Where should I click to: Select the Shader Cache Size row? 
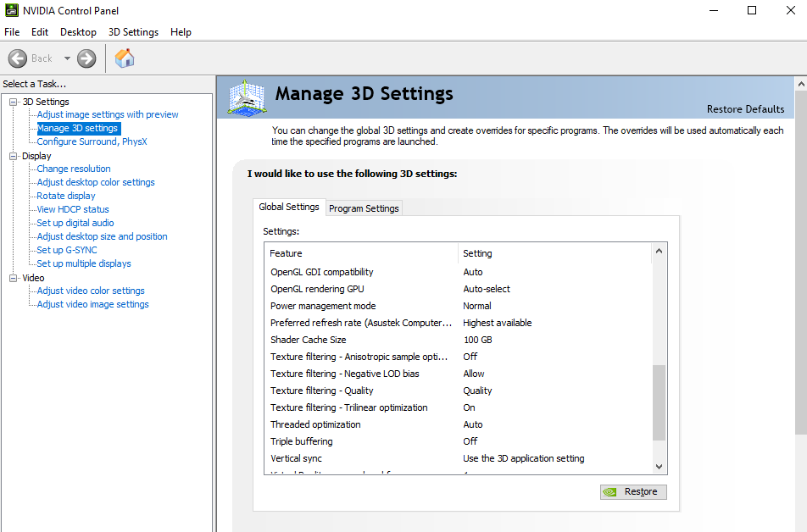coord(458,340)
